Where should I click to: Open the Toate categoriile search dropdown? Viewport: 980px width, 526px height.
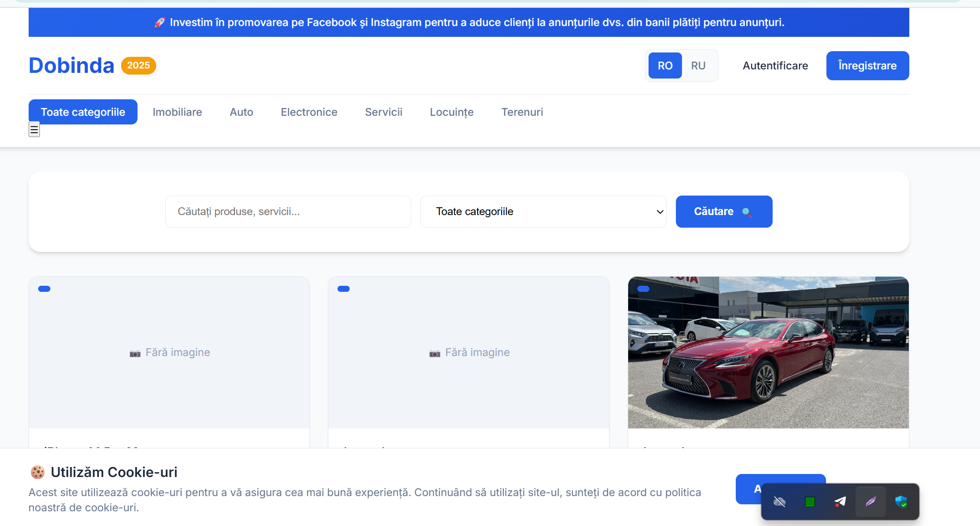pyautogui.click(x=543, y=212)
